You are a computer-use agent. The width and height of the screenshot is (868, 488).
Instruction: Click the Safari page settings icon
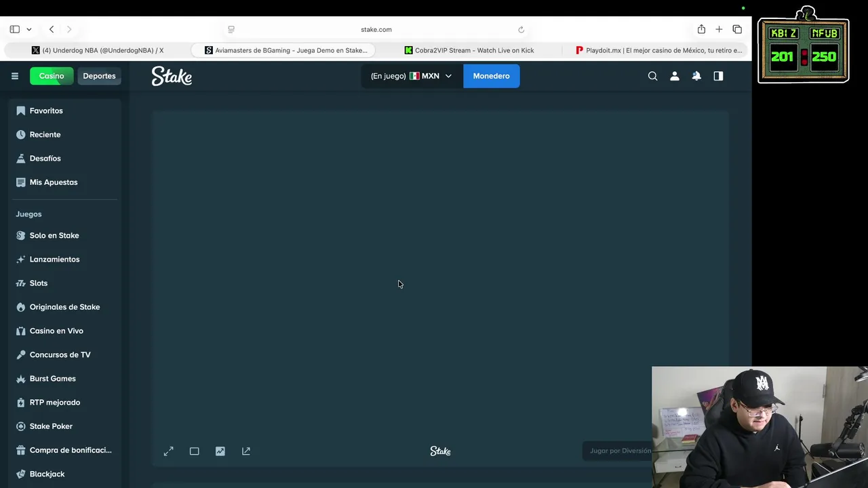[x=231, y=29]
